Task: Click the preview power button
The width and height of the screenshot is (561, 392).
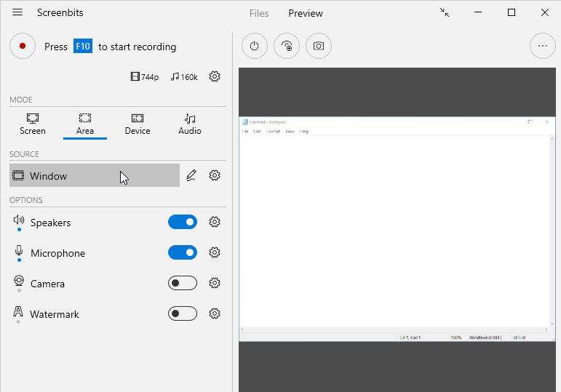Action: point(255,46)
